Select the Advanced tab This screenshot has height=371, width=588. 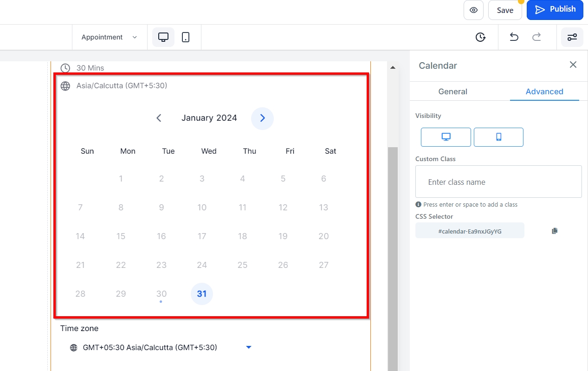point(544,91)
